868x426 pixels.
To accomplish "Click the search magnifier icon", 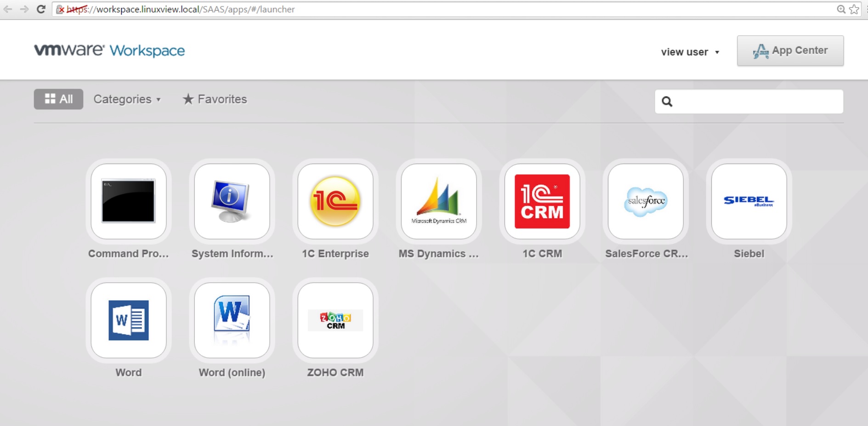I will coord(667,102).
